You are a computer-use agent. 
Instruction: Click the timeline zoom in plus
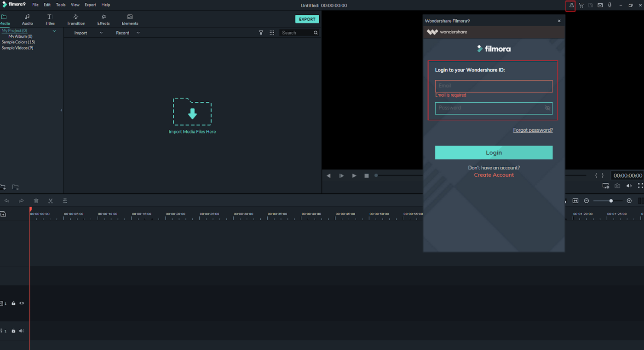629,201
